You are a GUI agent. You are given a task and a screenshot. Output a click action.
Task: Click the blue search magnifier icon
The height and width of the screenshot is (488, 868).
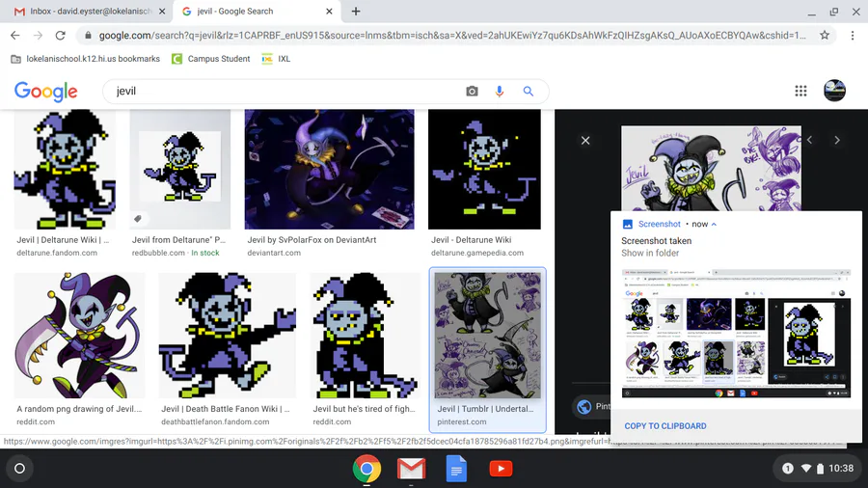(x=529, y=92)
